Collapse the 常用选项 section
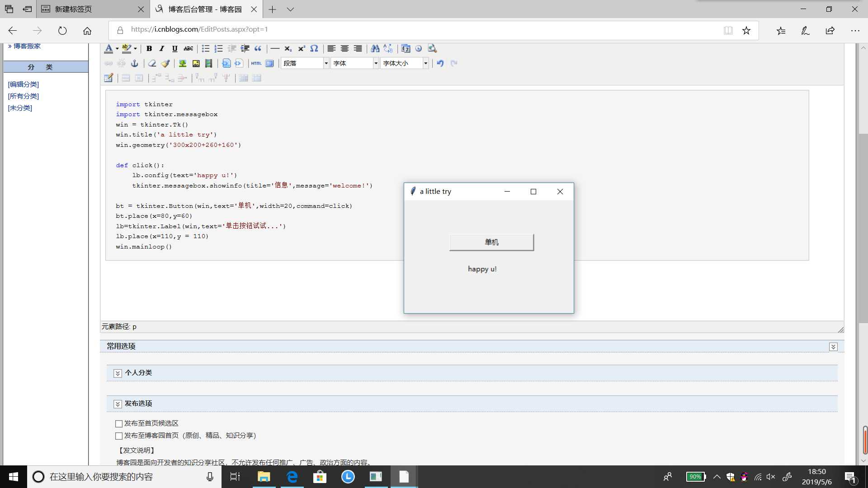This screenshot has width=868, height=488. pos(833,347)
